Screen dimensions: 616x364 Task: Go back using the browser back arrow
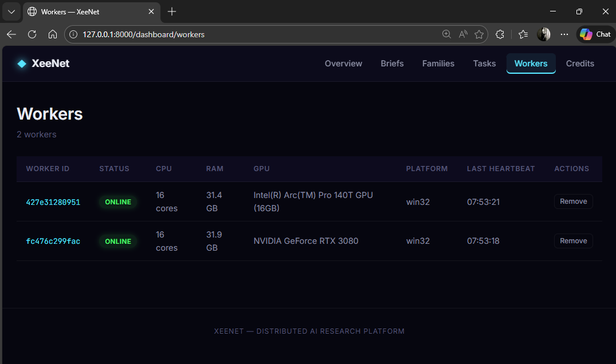point(11,34)
